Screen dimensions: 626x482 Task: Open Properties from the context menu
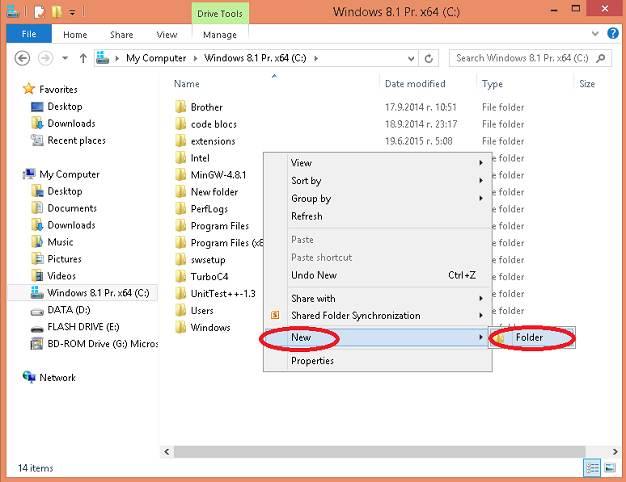tap(312, 361)
